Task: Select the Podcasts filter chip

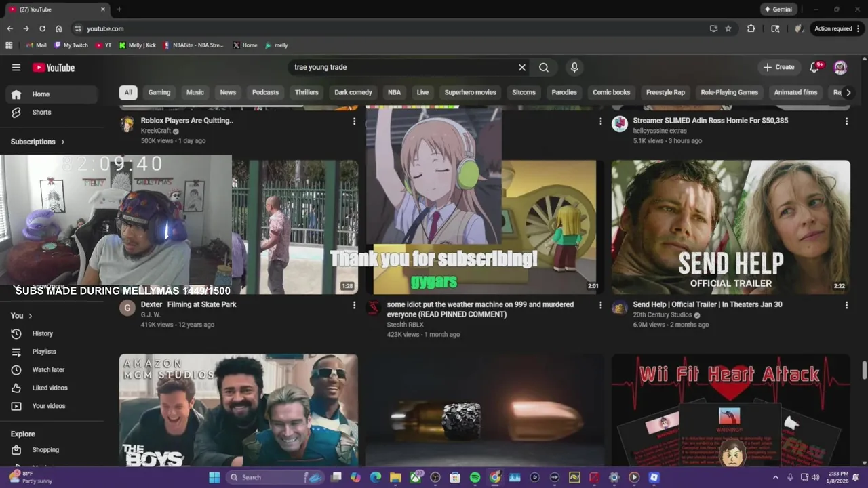Action: pyautogui.click(x=265, y=92)
